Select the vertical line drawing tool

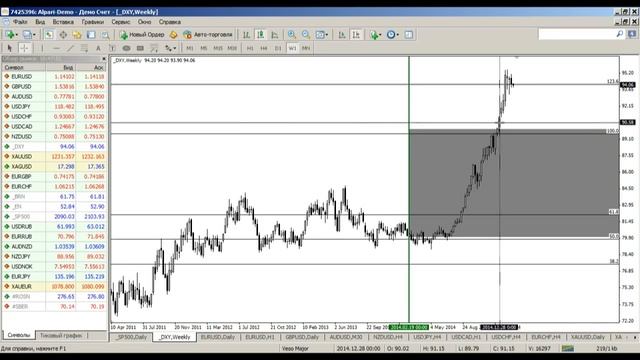coord(42,48)
